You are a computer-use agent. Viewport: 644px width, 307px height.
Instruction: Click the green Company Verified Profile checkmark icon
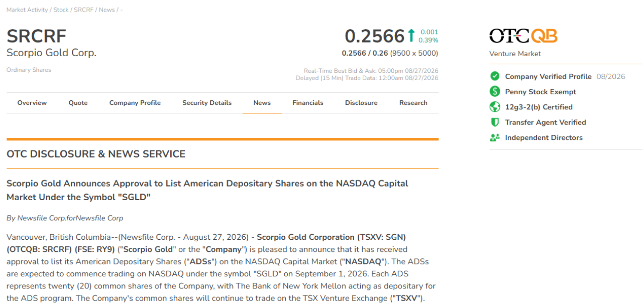(495, 76)
